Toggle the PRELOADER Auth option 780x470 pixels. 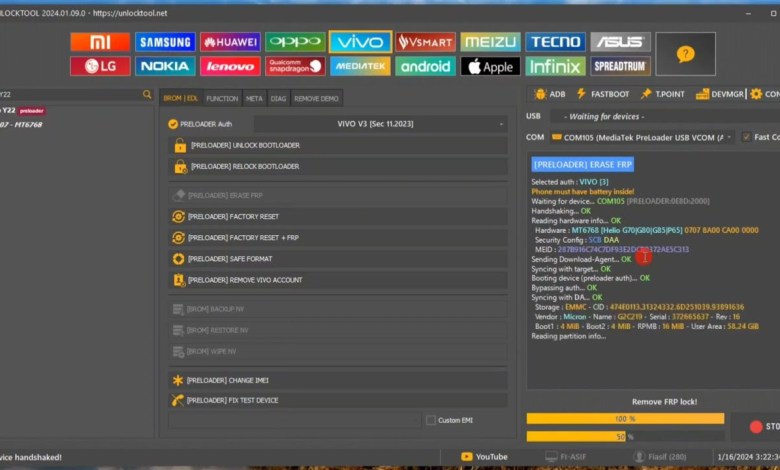click(x=200, y=124)
